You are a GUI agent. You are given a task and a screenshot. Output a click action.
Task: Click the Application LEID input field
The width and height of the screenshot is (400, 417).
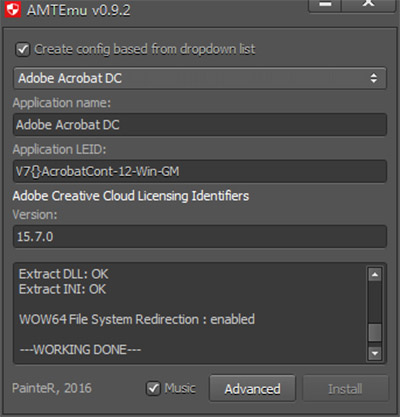[200, 171]
